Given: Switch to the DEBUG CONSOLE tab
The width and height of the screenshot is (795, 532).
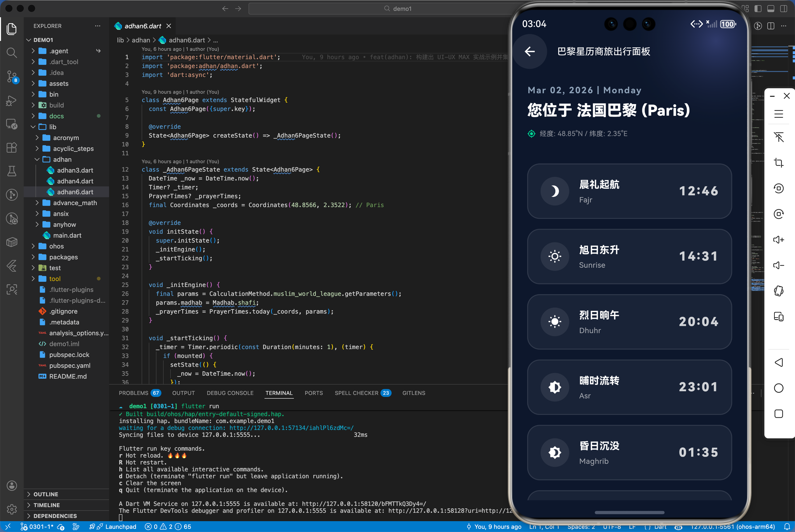Looking at the screenshot, I should [230, 393].
